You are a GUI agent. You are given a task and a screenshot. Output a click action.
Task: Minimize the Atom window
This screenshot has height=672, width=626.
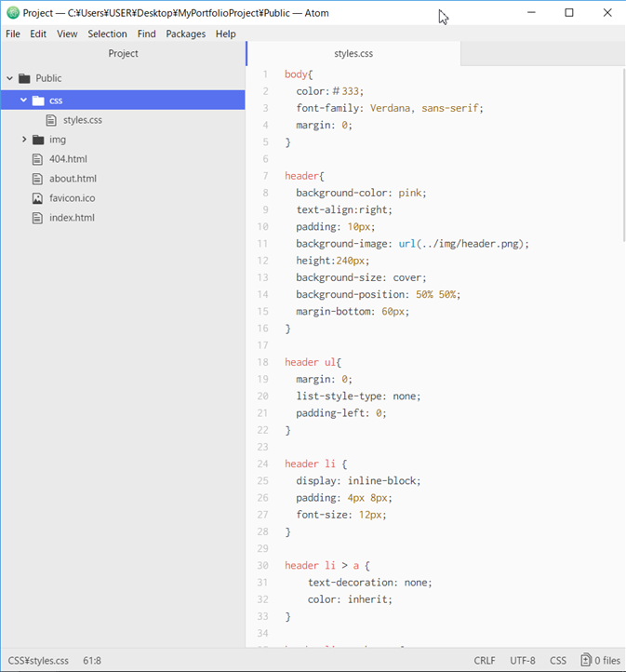pyautogui.click(x=531, y=13)
